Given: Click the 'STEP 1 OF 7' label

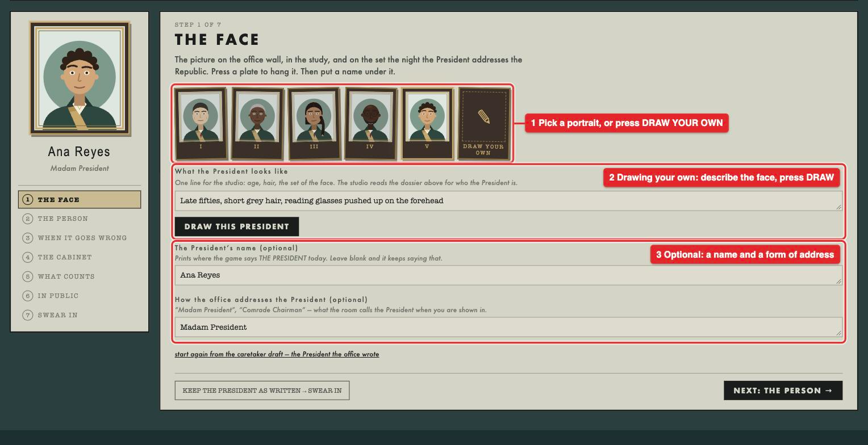Looking at the screenshot, I should click(198, 24).
